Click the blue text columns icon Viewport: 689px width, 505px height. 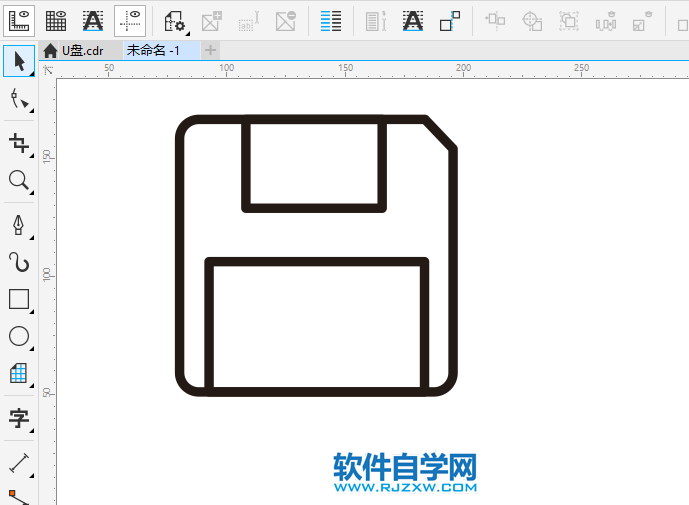coord(330,21)
